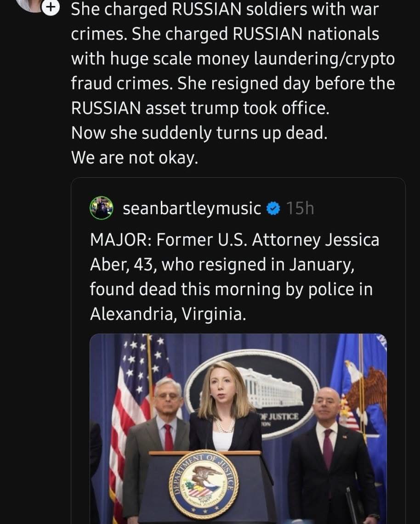420x524 pixels.
Task: Open seanbartleymusic's small profile avatar
Action: click(102, 208)
